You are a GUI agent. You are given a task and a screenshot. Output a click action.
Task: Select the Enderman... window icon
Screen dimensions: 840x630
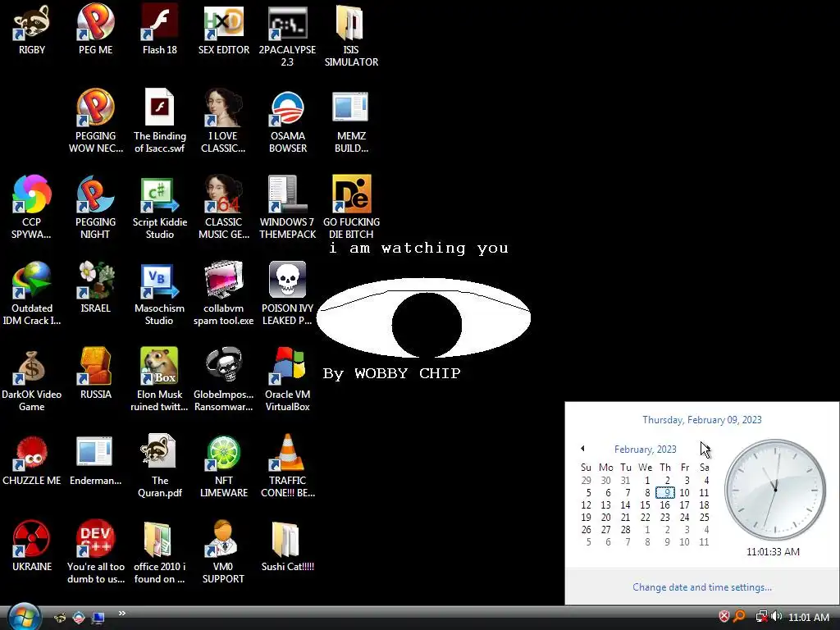tap(95, 460)
